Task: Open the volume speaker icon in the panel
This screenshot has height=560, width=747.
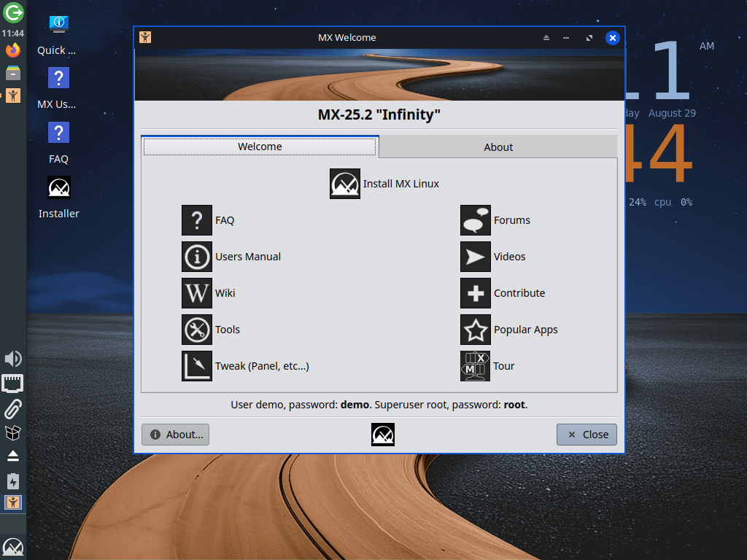Action: click(13, 359)
